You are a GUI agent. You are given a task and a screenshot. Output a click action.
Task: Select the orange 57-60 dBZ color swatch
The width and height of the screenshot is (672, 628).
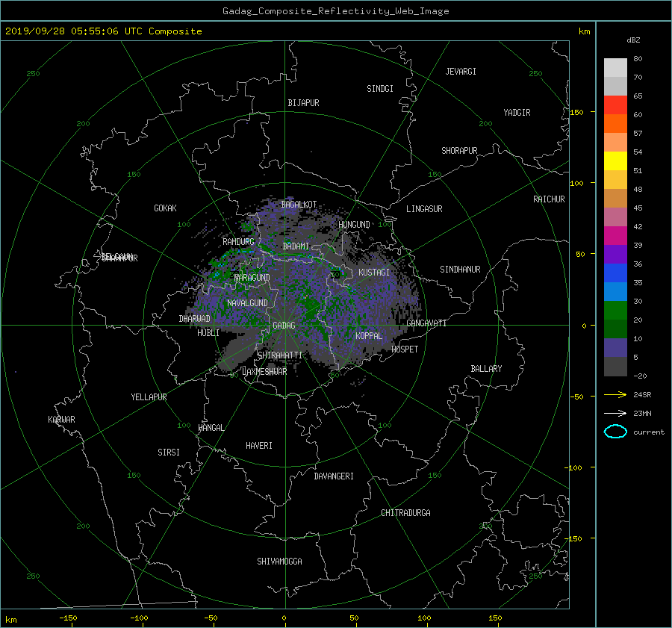click(615, 124)
